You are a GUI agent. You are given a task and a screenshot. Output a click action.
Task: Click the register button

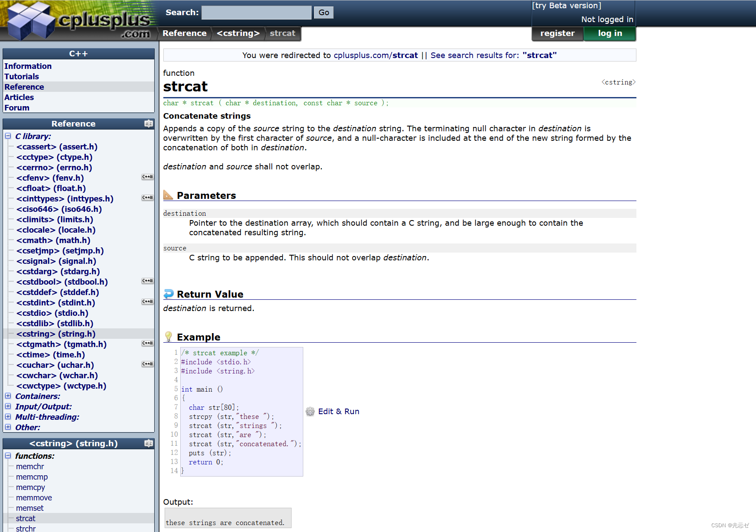coord(558,33)
